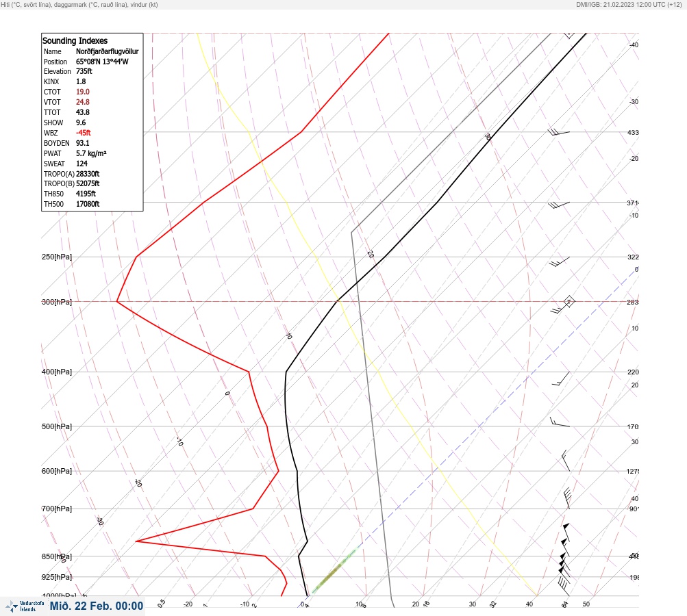Image resolution: width=687 pixels, height=616 pixels.
Task: Click the wind barb at the 250 hPa level
Action: click(559, 262)
